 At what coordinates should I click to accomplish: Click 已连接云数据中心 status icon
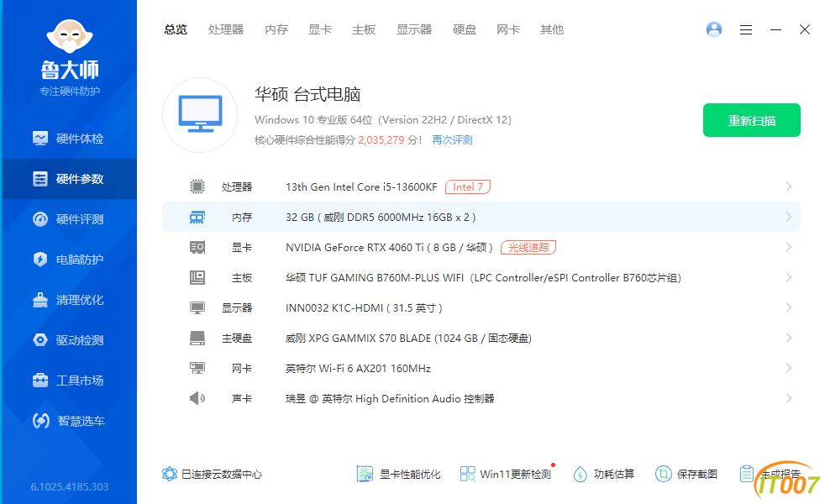pos(170,474)
